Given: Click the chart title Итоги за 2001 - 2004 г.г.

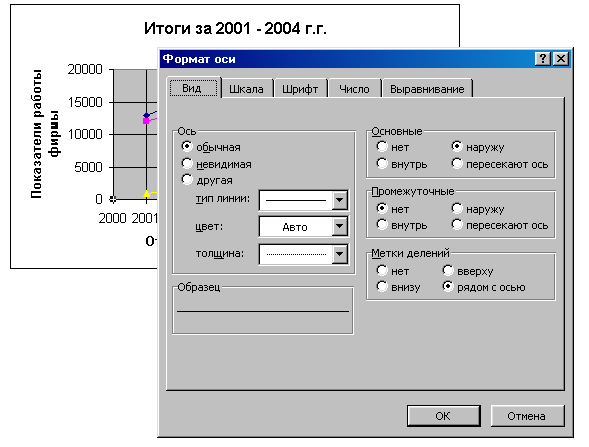Looking at the screenshot, I should pos(235,28).
